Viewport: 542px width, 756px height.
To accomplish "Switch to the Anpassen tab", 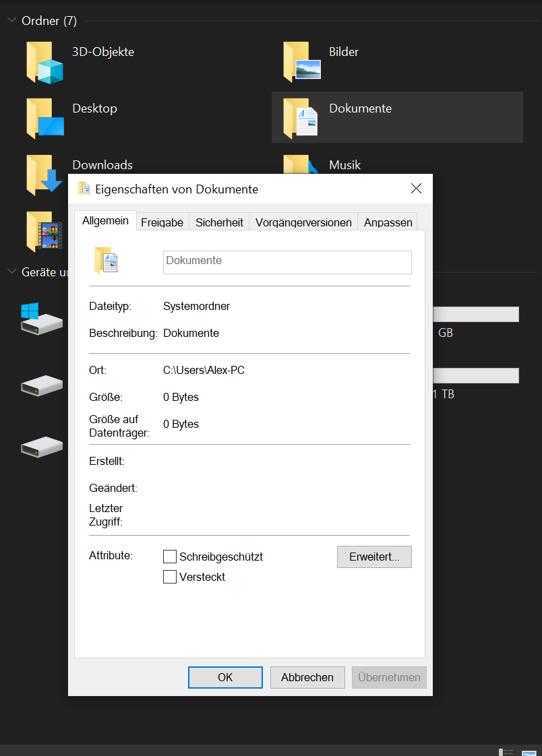I will (x=388, y=222).
